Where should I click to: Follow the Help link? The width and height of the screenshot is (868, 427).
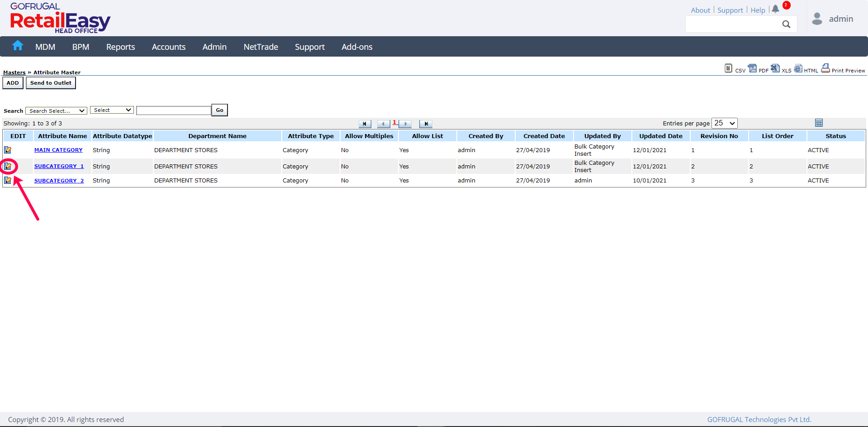(758, 10)
